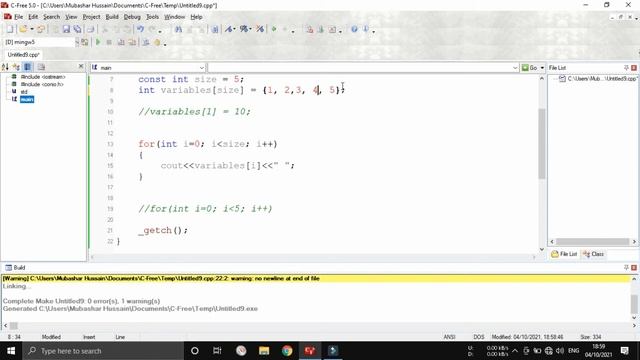Click the uncomment percent-slash toolbar icon
Viewport: 640px width, 360px height.
260,29
